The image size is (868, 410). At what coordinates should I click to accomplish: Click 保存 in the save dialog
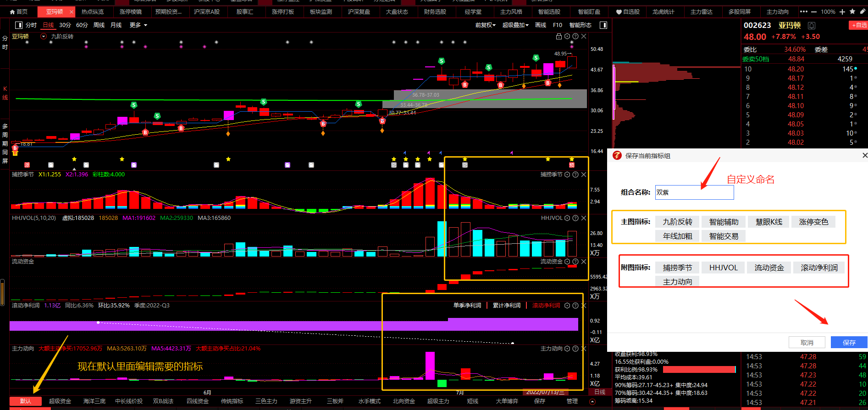pyautogui.click(x=849, y=343)
